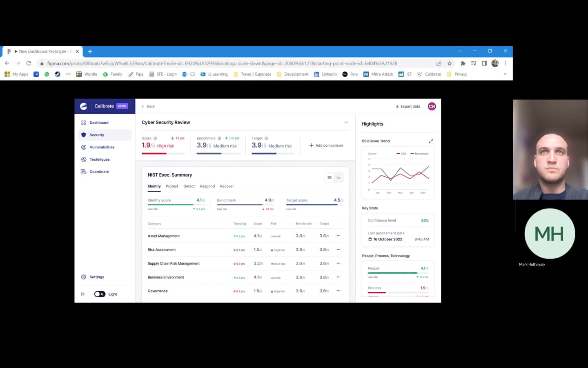Click Add comparison button

point(326,146)
